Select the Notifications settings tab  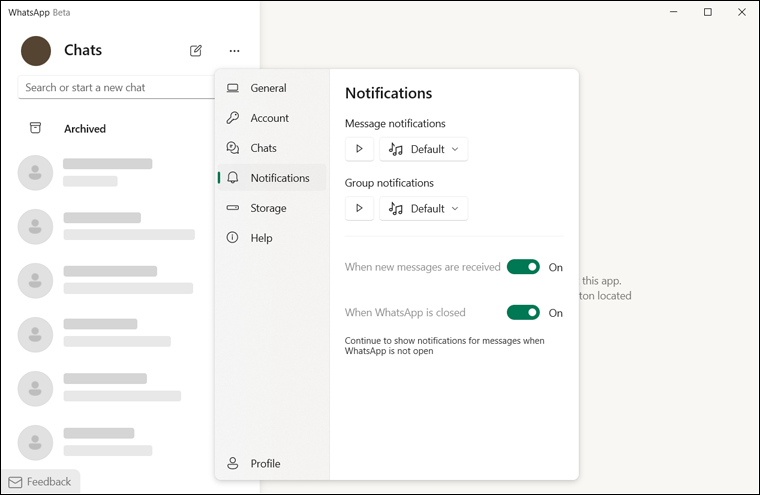[x=271, y=178]
